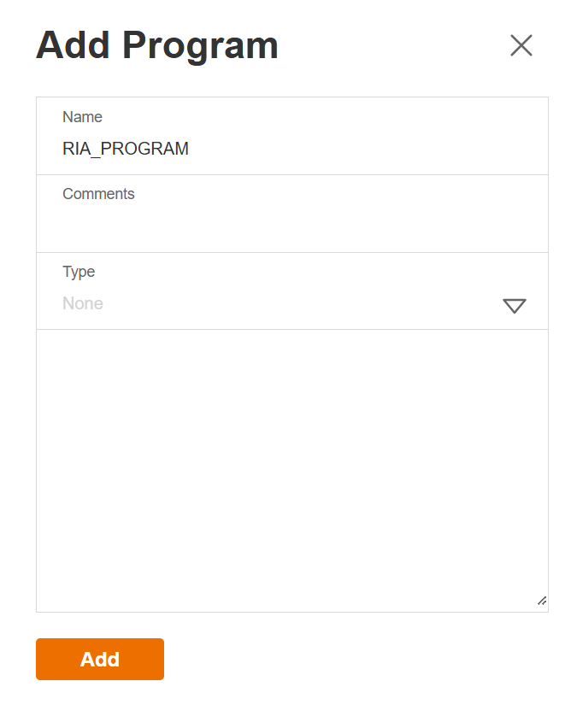Select the None placeholder in Type
Viewport: 571px width, 728px height.
pyautogui.click(x=83, y=303)
